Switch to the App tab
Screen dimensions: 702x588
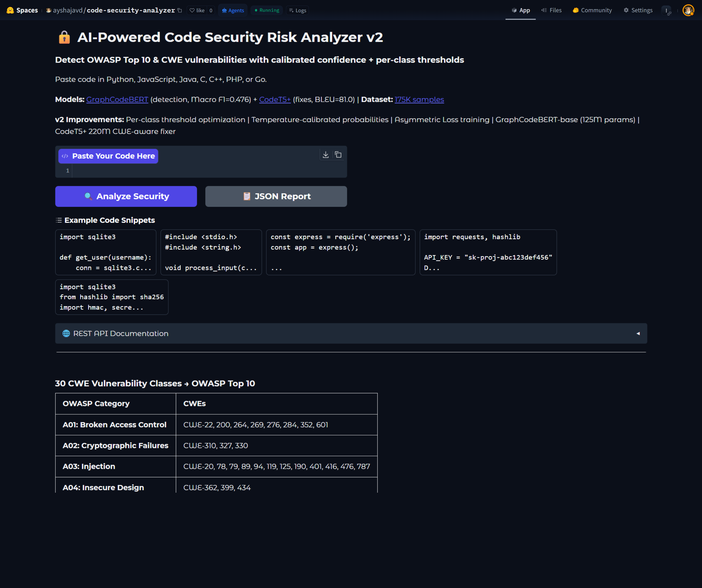[x=520, y=10]
